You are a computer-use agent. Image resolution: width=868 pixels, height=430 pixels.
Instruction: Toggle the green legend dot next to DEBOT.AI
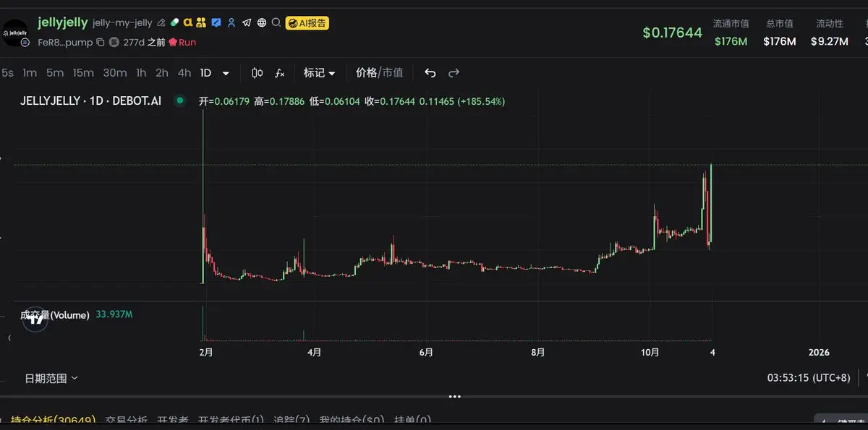pos(179,101)
